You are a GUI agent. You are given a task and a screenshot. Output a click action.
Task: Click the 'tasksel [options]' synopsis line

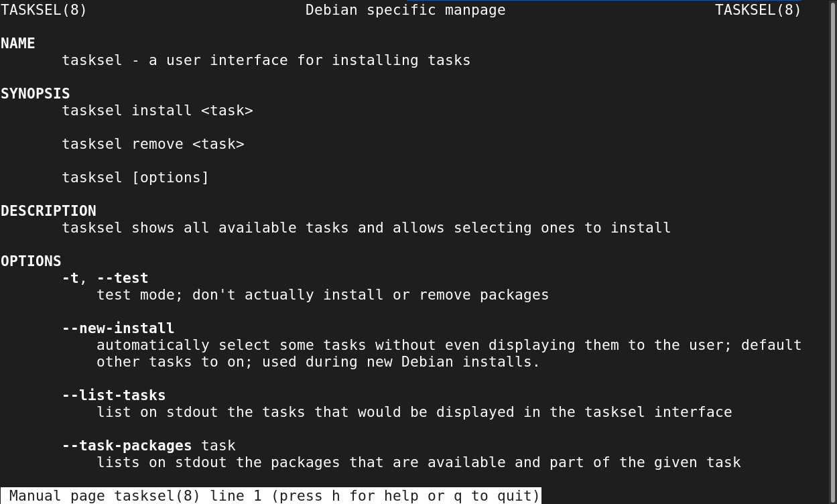(x=135, y=178)
